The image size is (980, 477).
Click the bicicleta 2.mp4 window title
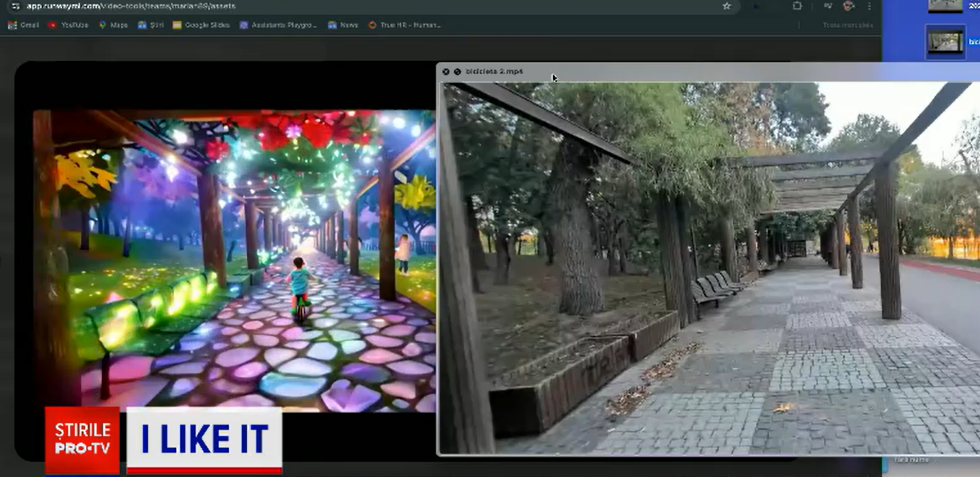pos(494,71)
